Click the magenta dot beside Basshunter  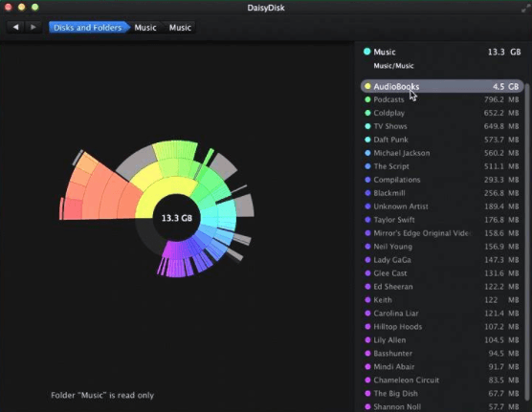click(367, 353)
